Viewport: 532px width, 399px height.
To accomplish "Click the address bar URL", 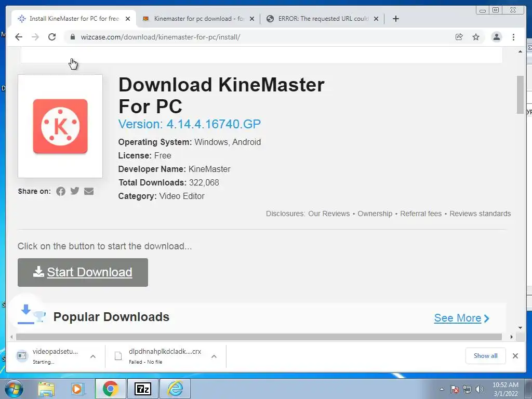I will 160,37.
